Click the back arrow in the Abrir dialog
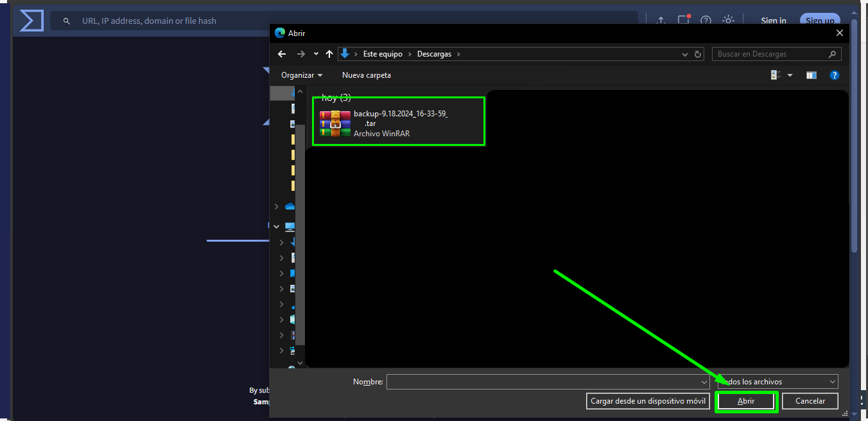Screen dimensions: 868x421 282,54
